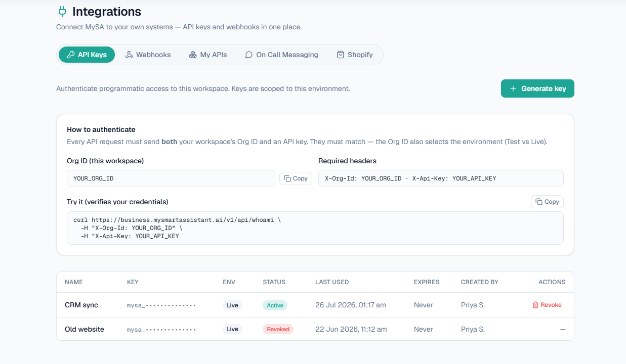This screenshot has height=364, width=626.
Task: Click the YOUR_ORG_ID field
Action: (x=171, y=178)
